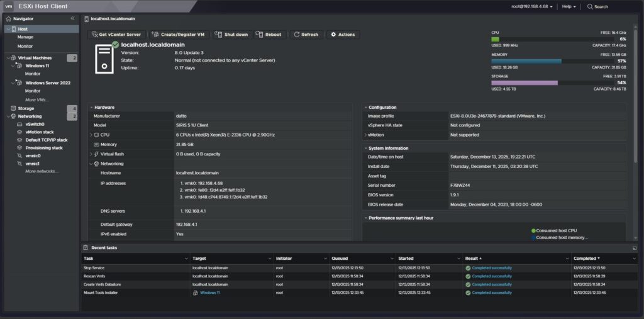Click the Get vCenter Server button

point(116,35)
